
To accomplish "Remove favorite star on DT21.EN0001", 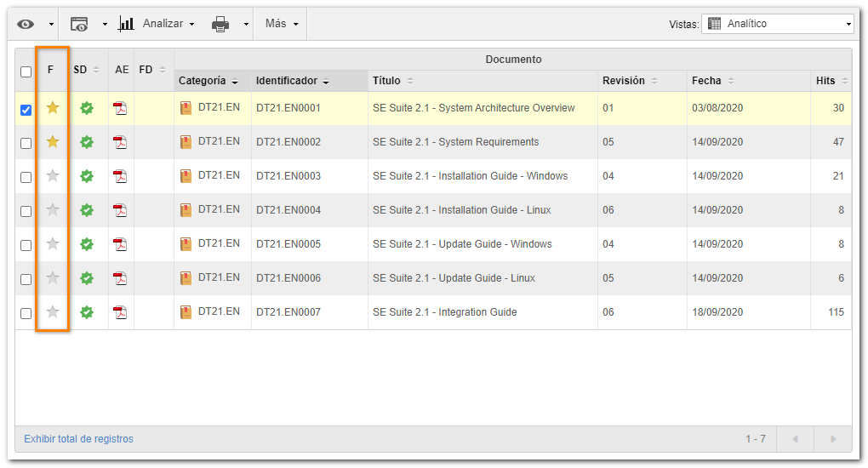I will click(x=53, y=108).
